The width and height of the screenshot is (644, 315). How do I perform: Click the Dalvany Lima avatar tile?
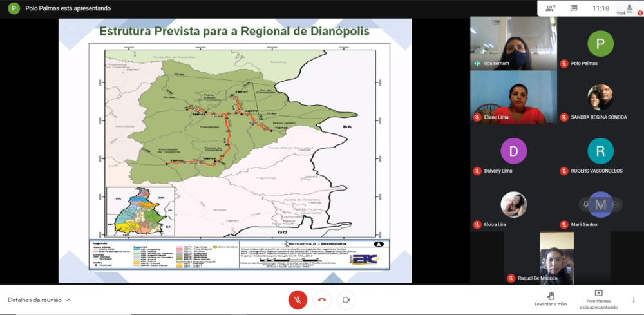513,151
